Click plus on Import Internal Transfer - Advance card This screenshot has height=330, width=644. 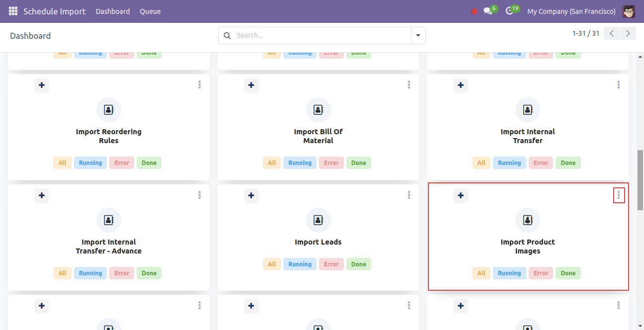[42, 196]
